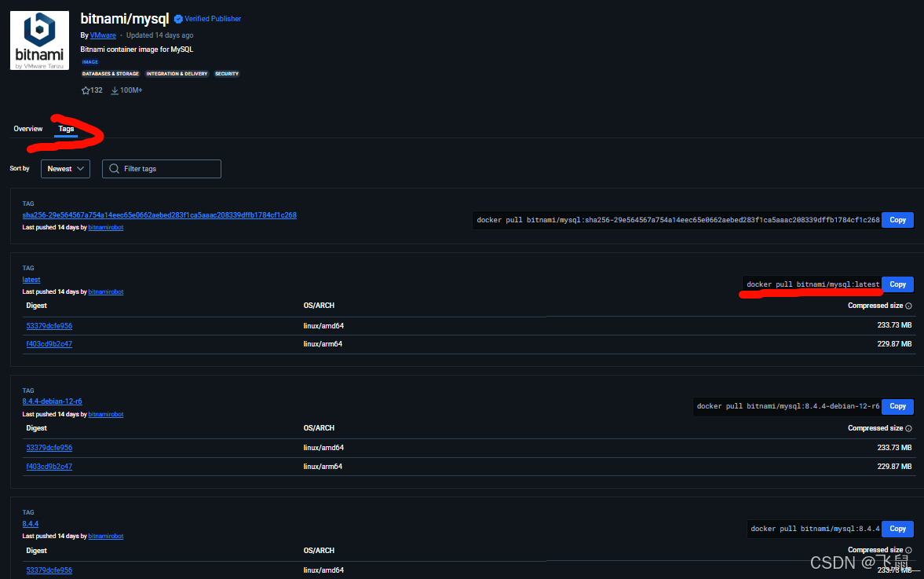This screenshot has width=924, height=579.
Task: Open bitnamirobot link under latest tag
Action: pyautogui.click(x=105, y=292)
